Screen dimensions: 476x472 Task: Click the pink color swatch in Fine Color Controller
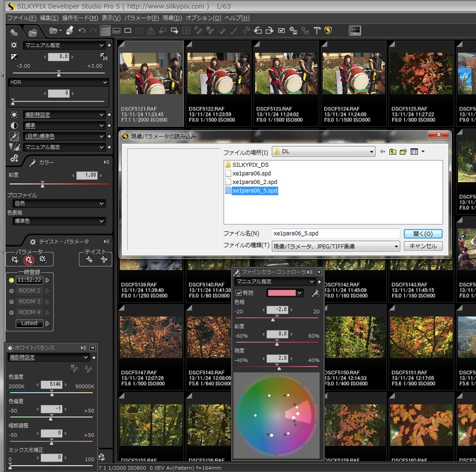pyautogui.click(x=281, y=293)
